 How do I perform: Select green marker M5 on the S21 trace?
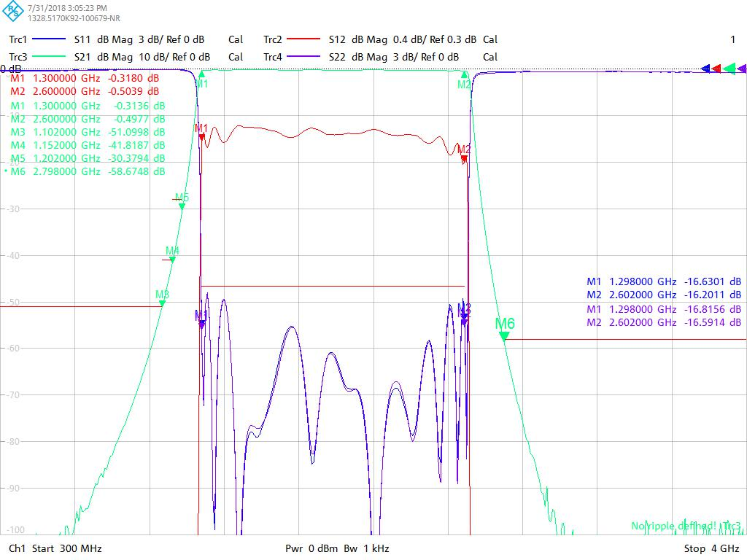coord(182,206)
